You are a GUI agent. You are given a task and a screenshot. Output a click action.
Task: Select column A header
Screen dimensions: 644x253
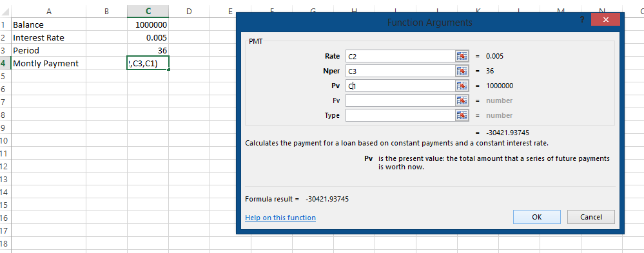click(48, 12)
